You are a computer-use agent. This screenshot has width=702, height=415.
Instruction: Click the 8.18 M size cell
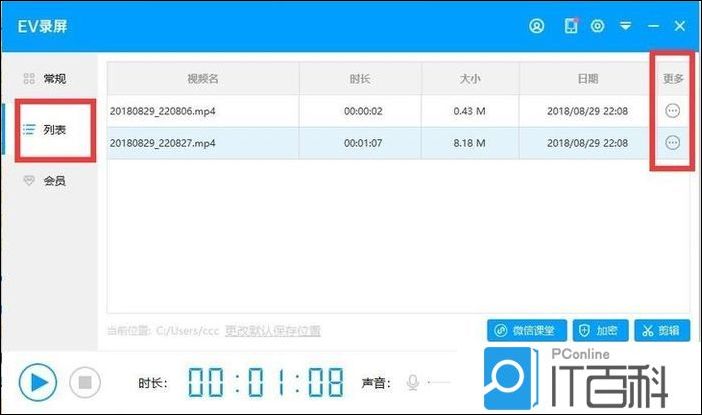click(469, 143)
